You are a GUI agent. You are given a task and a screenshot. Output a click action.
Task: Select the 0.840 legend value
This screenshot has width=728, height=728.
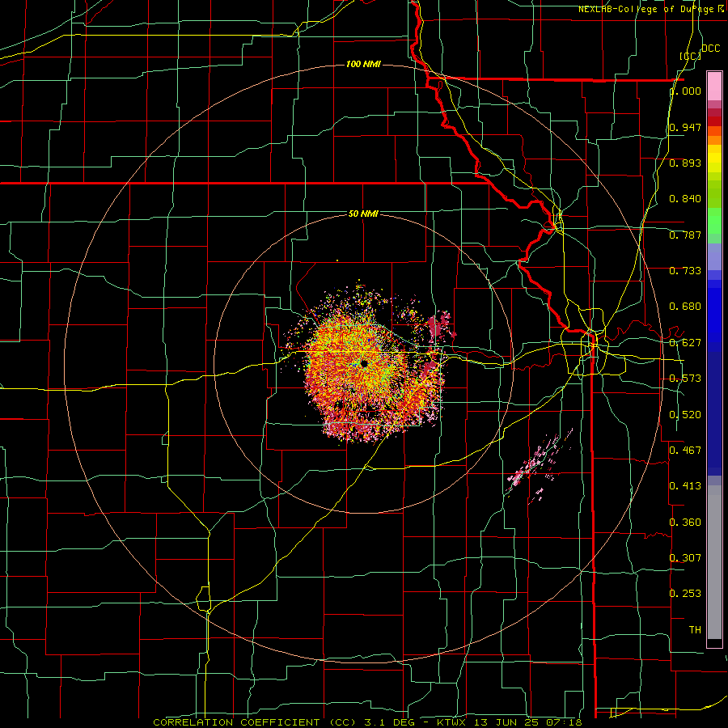coord(685,199)
